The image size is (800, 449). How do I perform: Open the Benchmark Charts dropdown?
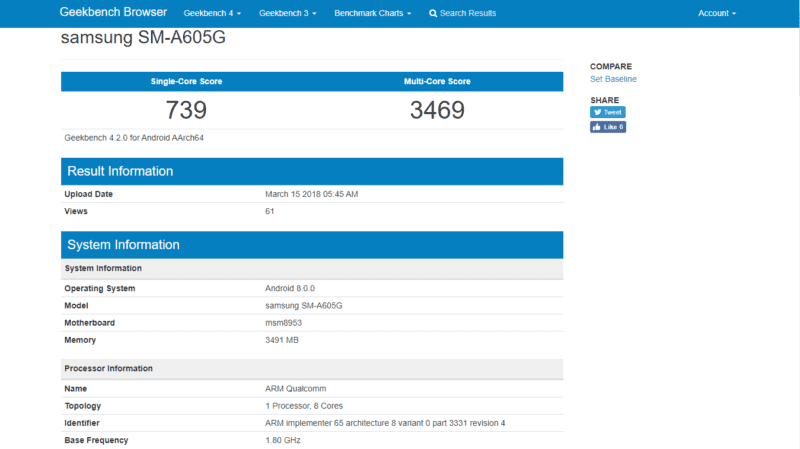click(x=372, y=14)
